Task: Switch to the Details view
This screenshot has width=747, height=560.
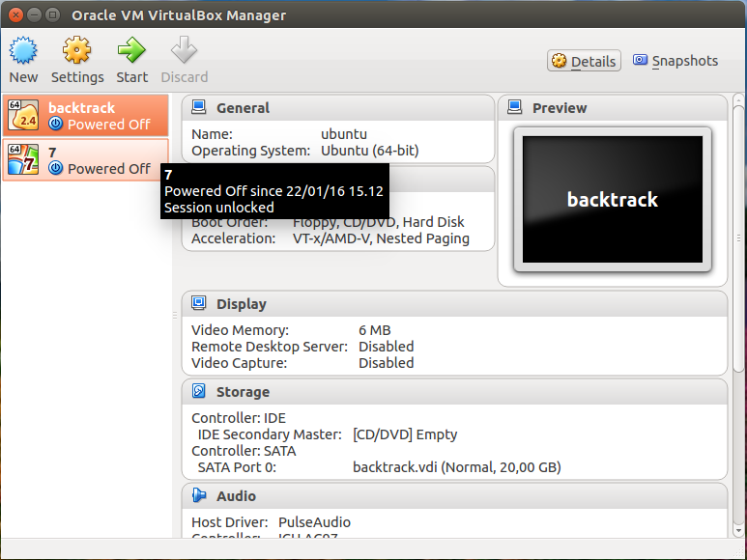Action: click(x=584, y=61)
